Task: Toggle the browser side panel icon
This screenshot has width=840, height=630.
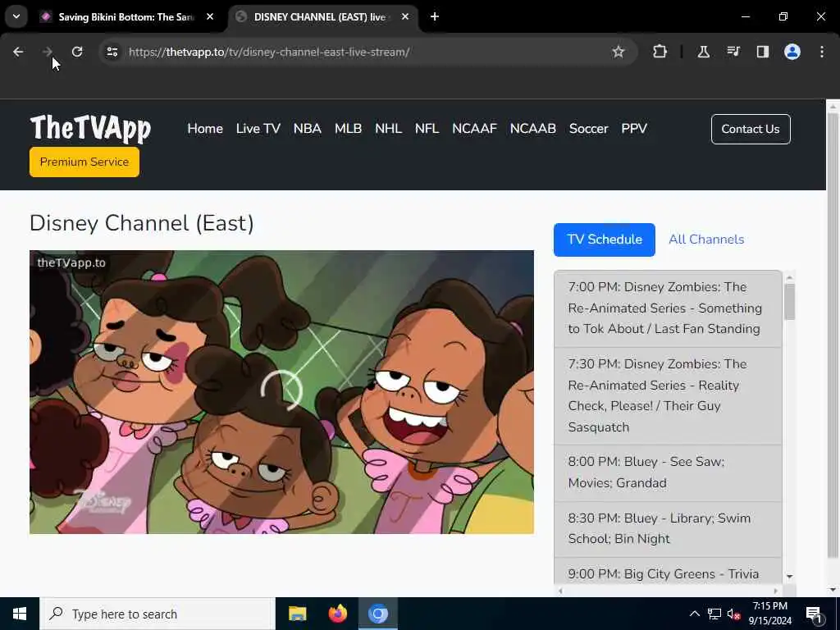Action: pos(762,52)
